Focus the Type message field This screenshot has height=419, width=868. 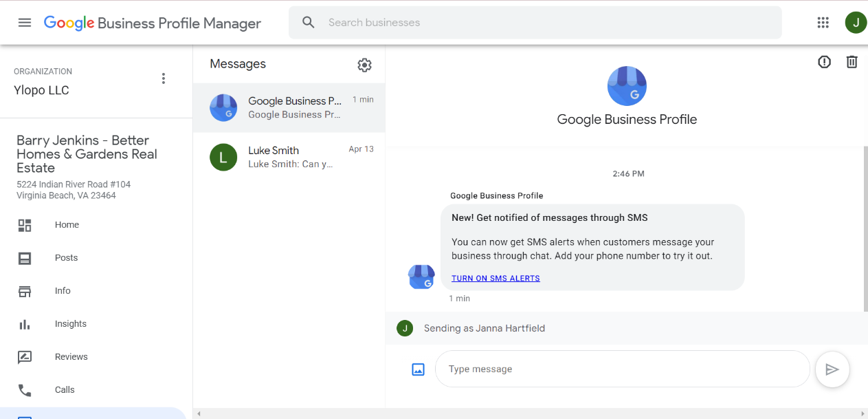(x=621, y=369)
